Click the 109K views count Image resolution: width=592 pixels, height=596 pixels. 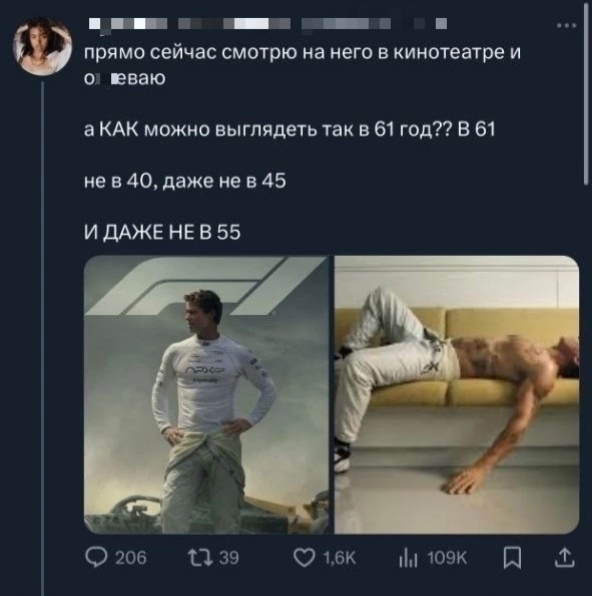(x=446, y=558)
